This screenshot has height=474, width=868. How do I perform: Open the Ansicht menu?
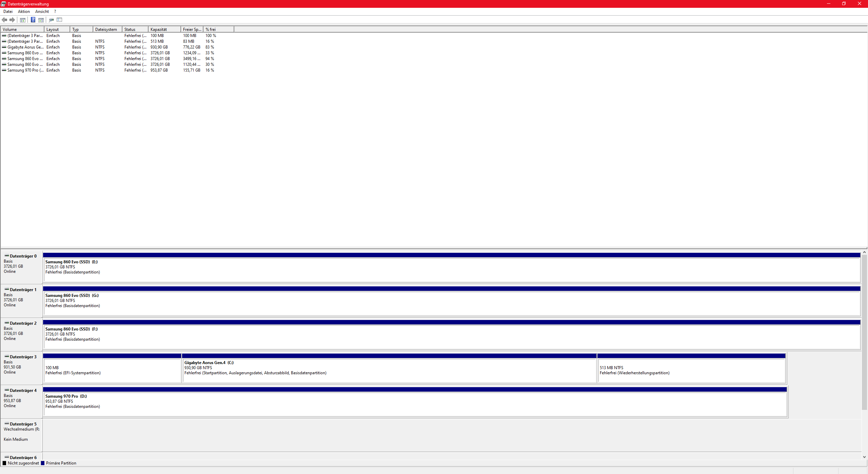(42, 12)
